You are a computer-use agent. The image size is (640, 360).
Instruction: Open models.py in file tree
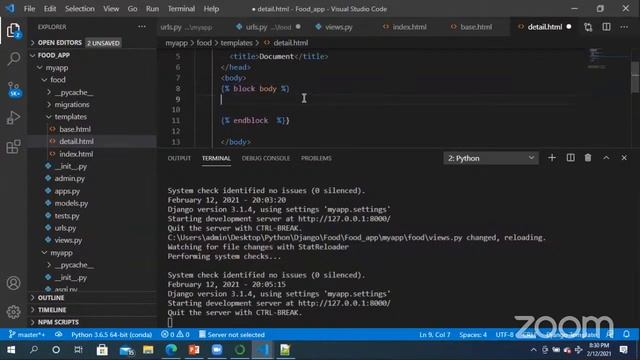[x=71, y=203]
